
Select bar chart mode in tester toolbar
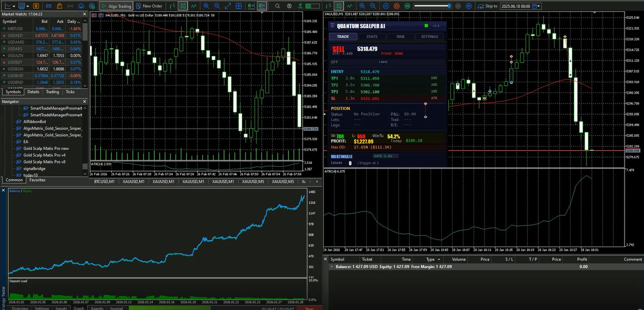328,6
